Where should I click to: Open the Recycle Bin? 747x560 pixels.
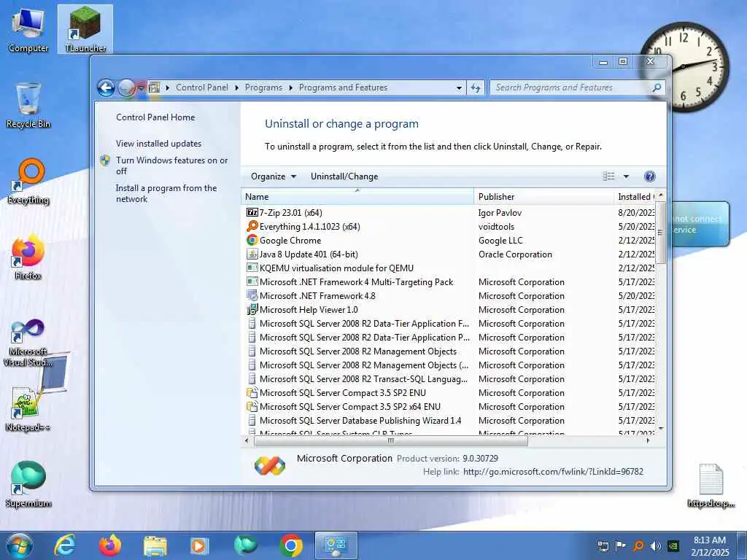point(28,106)
